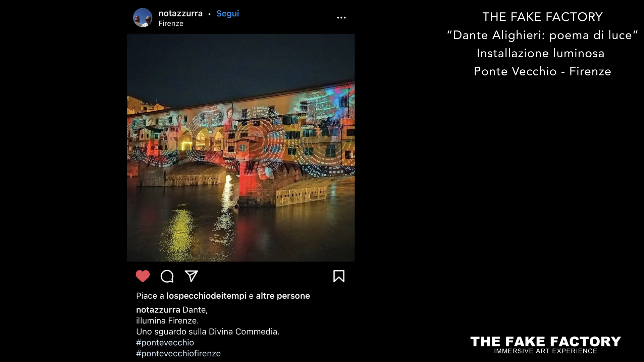Open the notazzurra username in header

click(180, 13)
